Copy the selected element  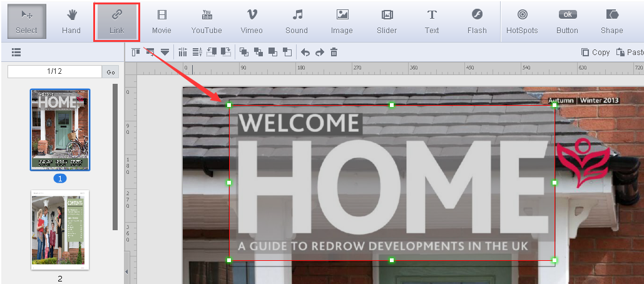(x=596, y=52)
